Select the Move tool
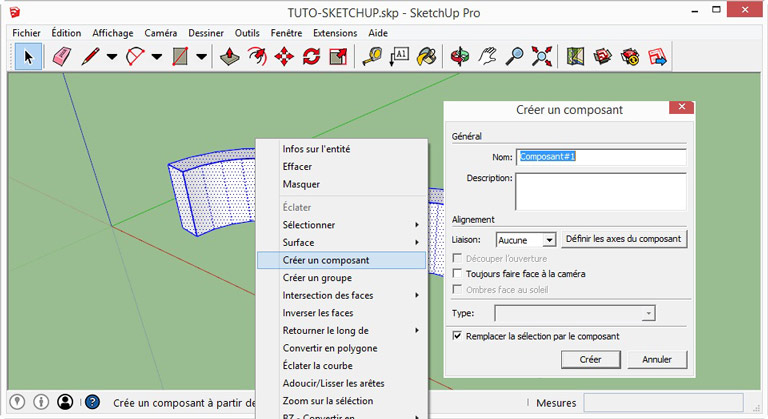This screenshot has height=419, width=768. coord(284,56)
